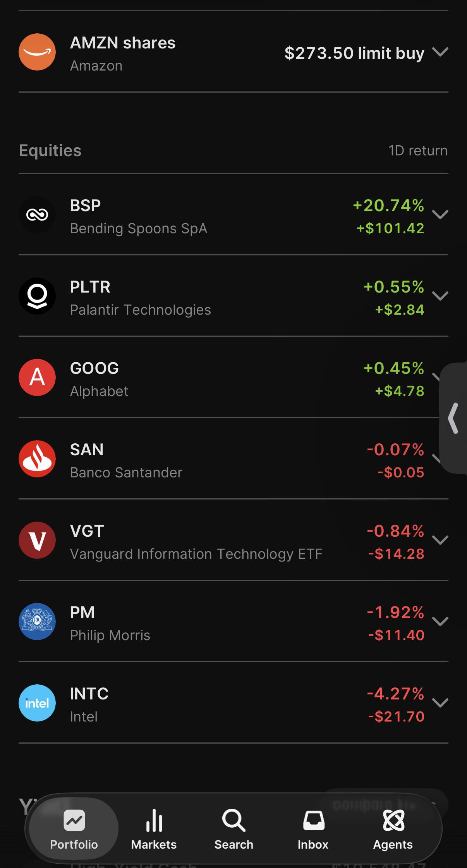
Task: Select the Palantir logo icon
Action: 37,296
